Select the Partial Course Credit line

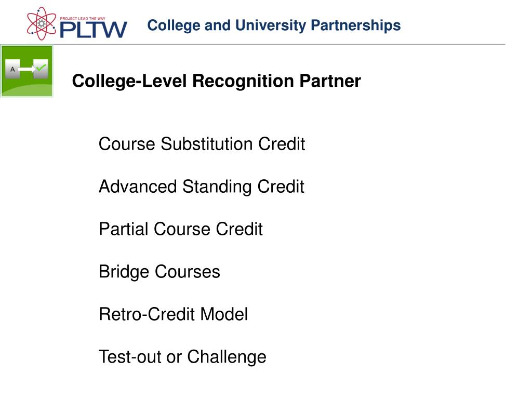coord(180,229)
